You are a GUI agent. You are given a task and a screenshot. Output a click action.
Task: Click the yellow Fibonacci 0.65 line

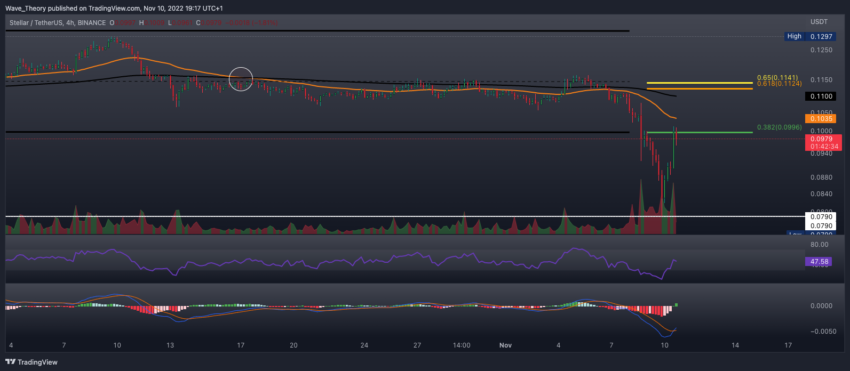click(699, 84)
